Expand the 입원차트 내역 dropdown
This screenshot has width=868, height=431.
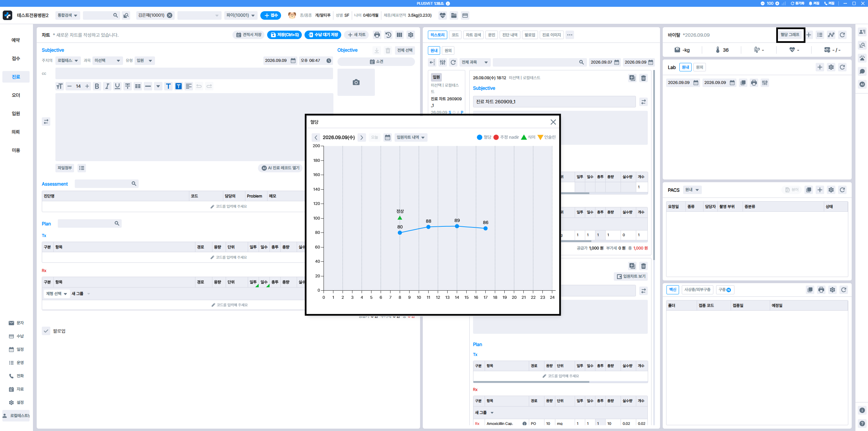(411, 137)
